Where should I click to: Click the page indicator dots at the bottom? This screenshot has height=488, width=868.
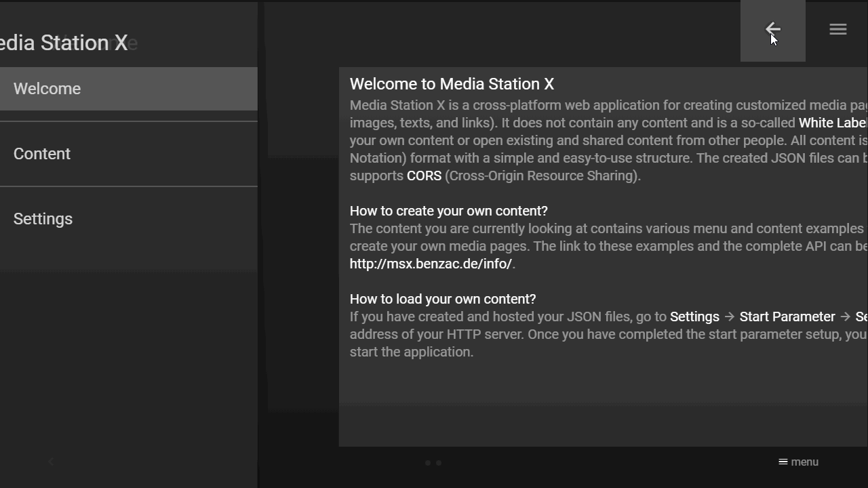pos(433,463)
